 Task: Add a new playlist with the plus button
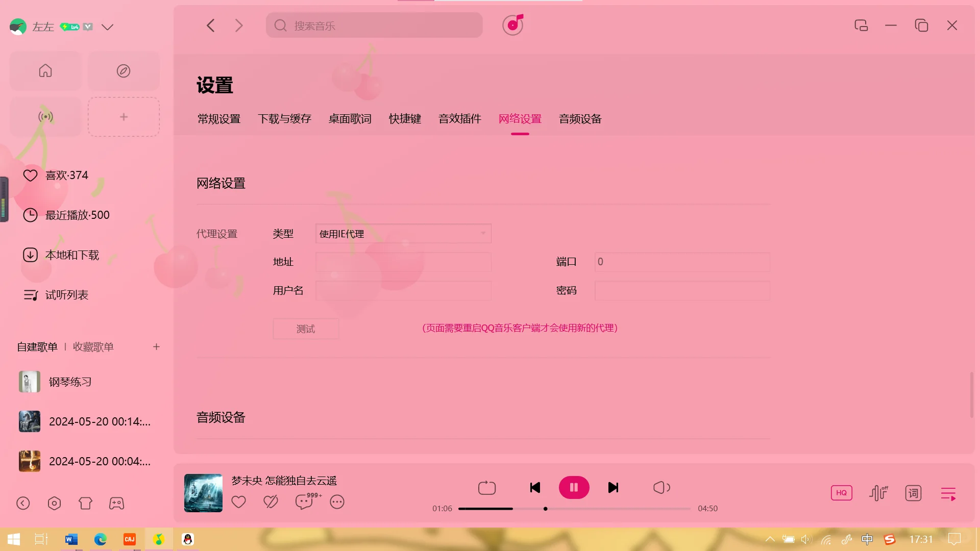[156, 347]
